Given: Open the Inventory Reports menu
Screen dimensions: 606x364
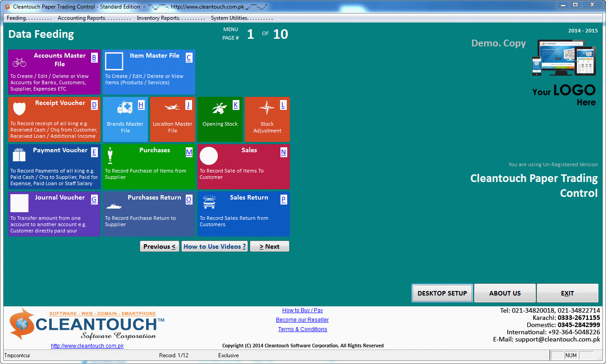Looking at the screenshot, I should pyautogui.click(x=171, y=18).
